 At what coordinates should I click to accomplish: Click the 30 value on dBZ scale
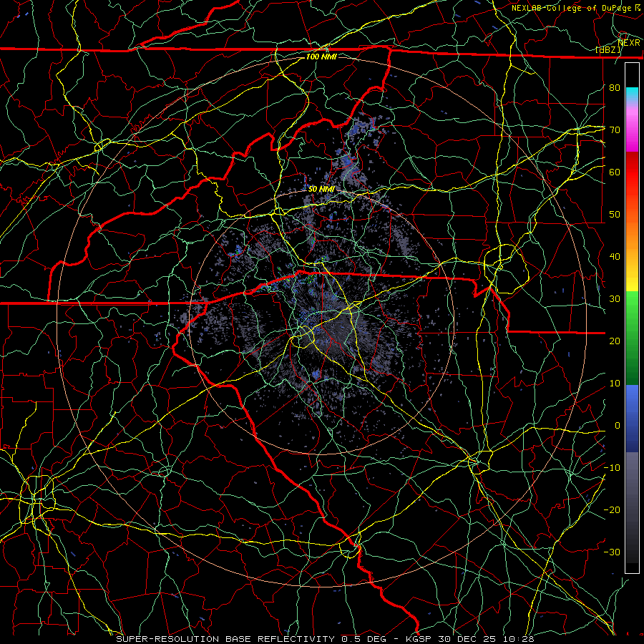(615, 299)
